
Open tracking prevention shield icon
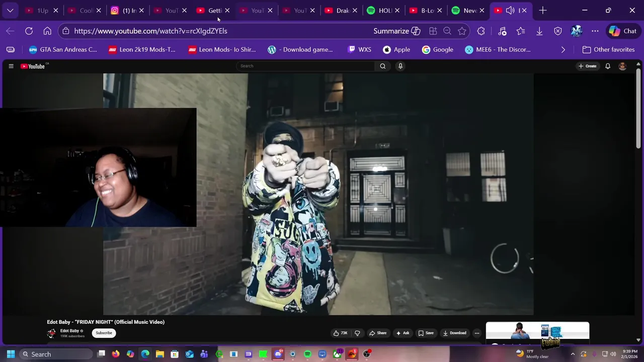(558, 31)
